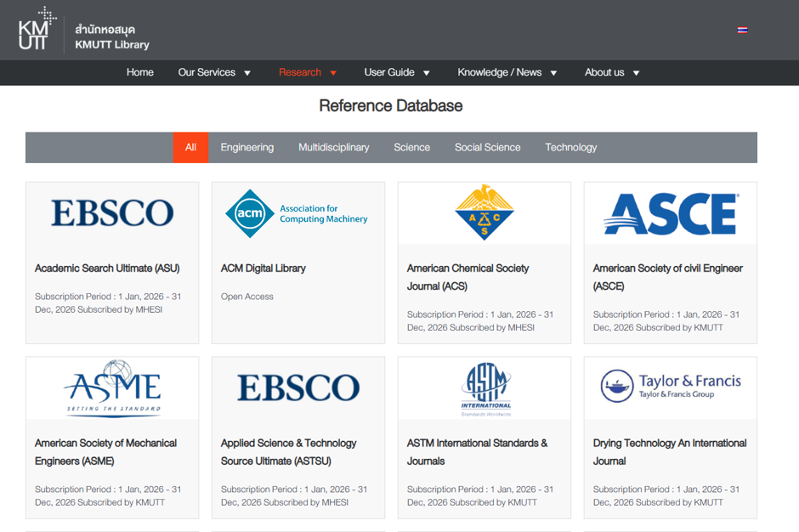Click the subscription period text under ASME

click(108, 495)
